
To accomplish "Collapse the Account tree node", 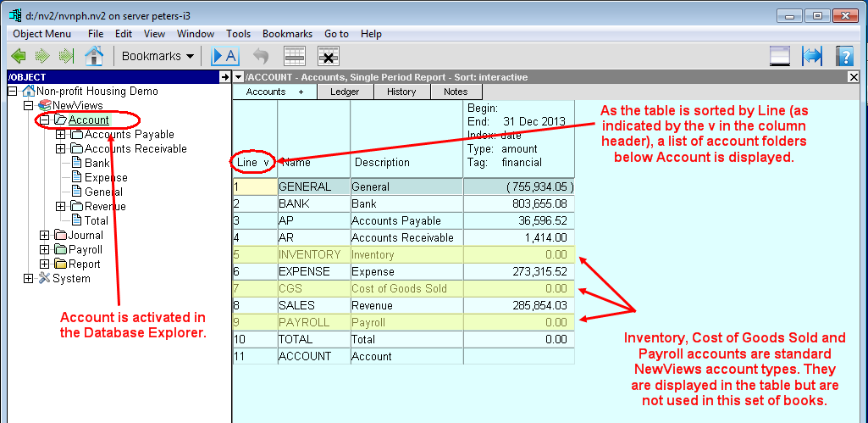I will [x=45, y=120].
